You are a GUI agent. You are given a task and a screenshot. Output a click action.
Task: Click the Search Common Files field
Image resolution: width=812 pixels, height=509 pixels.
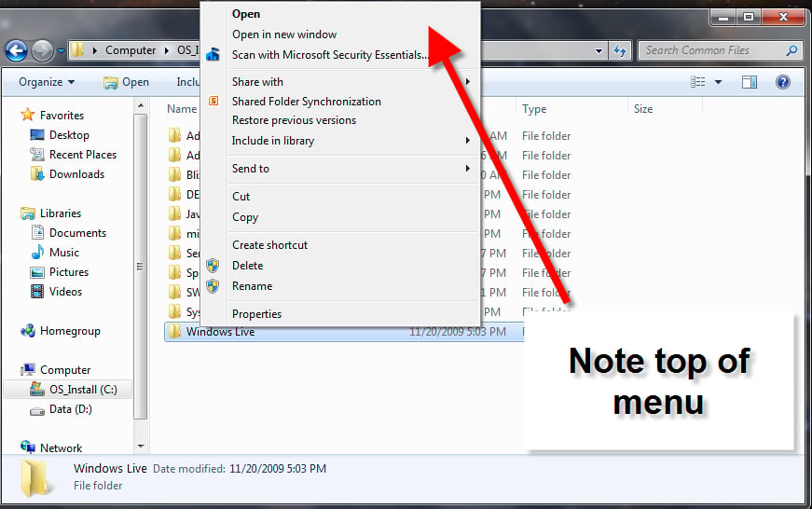pyautogui.click(x=712, y=50)
